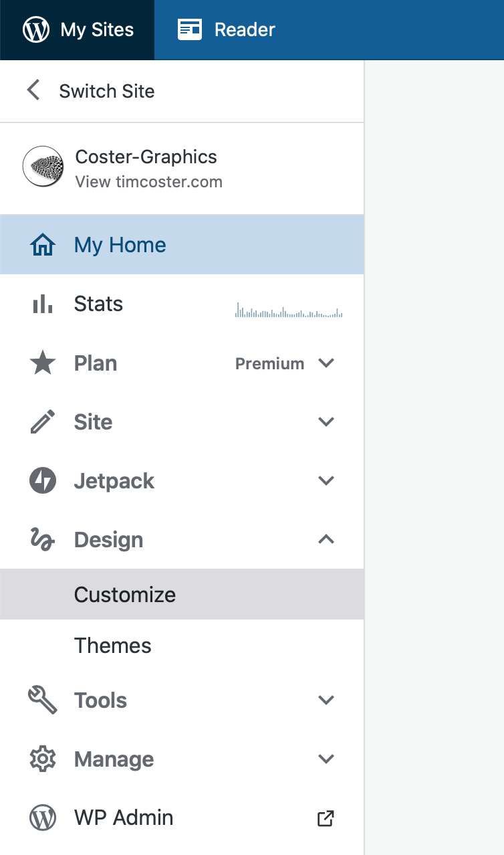Viewport: 504px width, 855px height.
Task: Expand the Jetpack section chevron
Action: coord(326,481)
